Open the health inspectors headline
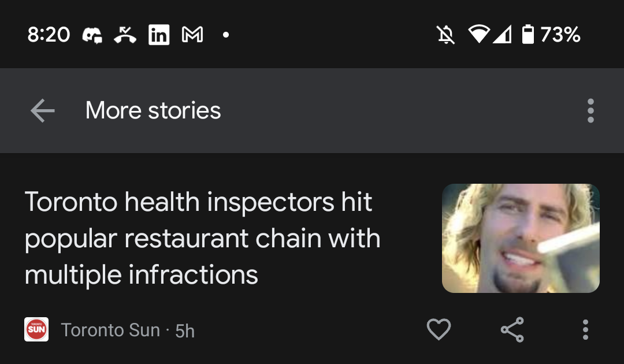624x364 pixels. click(x=202, y=238)
